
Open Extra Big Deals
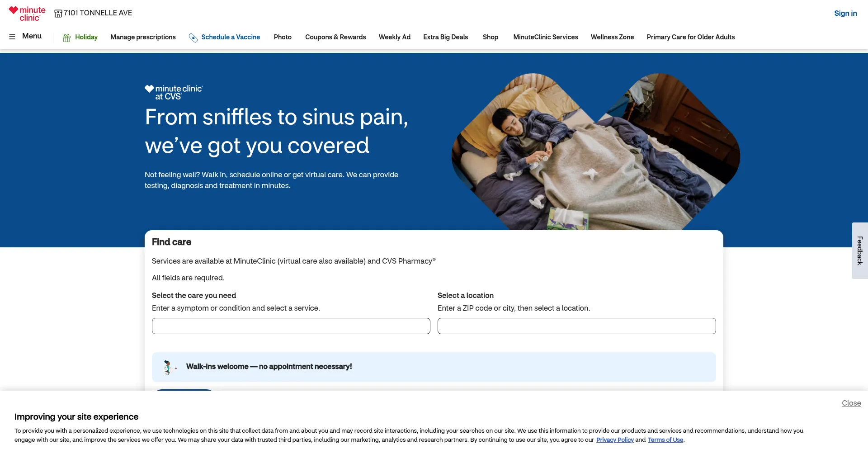[445, 37]
